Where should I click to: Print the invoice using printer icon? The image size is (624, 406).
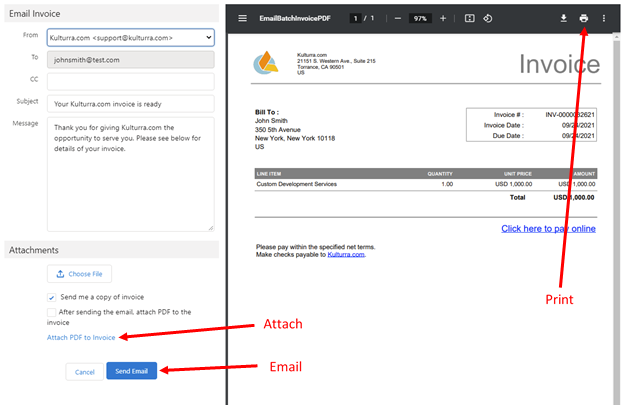point(584,18)
